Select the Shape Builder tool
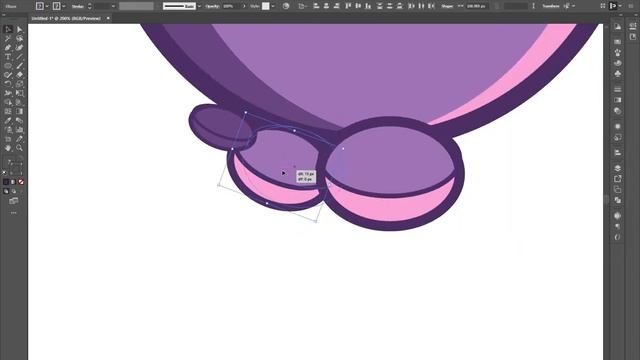 point(8,102)
